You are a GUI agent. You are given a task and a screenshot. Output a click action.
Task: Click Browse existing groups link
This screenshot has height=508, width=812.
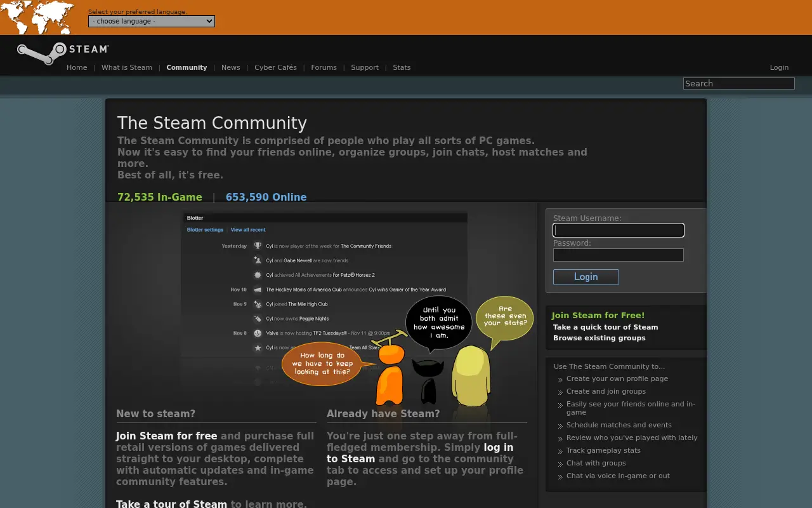[599, 338]
